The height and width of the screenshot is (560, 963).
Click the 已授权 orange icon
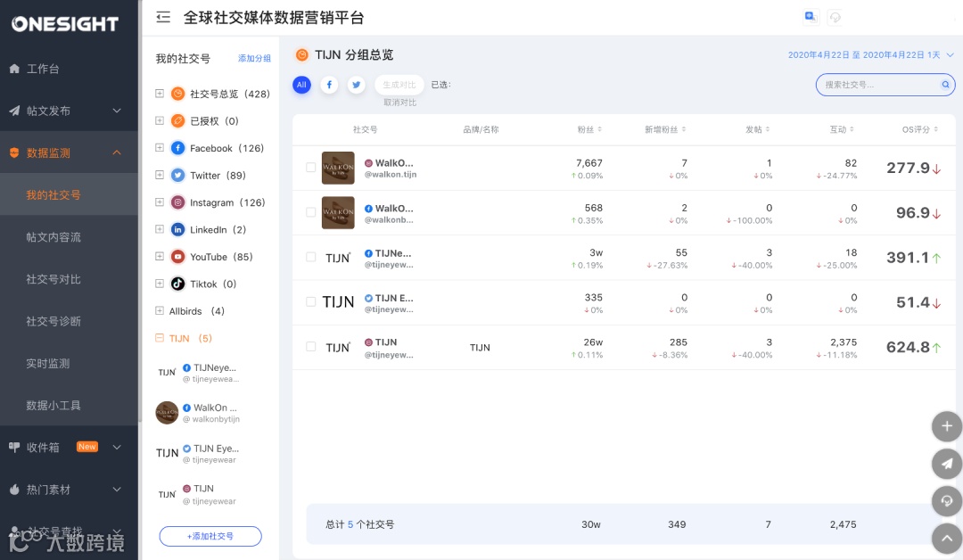pyautogui.click(x=177, y=121)
